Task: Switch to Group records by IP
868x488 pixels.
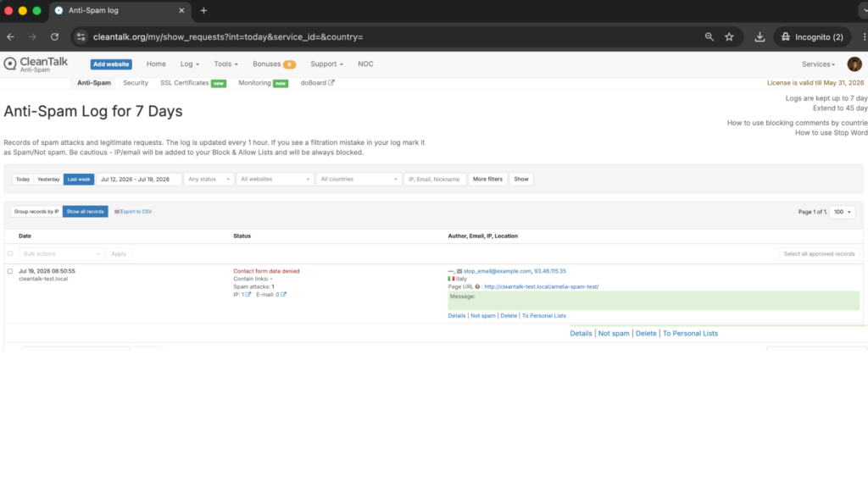Action: pos(36,211)
